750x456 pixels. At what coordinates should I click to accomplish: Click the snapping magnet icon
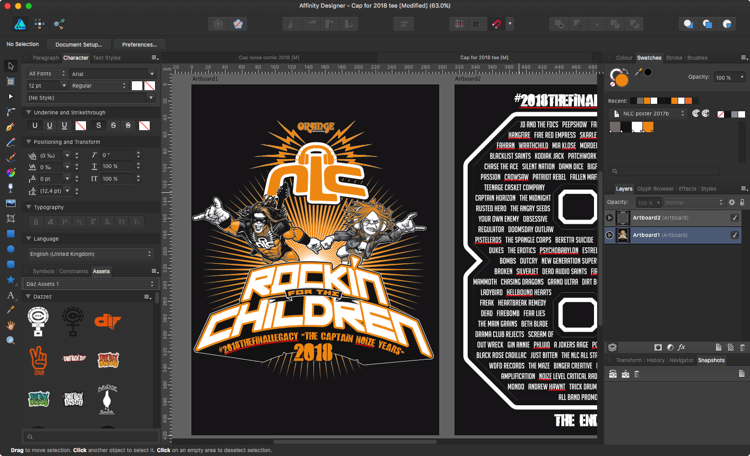pyautogui.click(x=496, y=24)
